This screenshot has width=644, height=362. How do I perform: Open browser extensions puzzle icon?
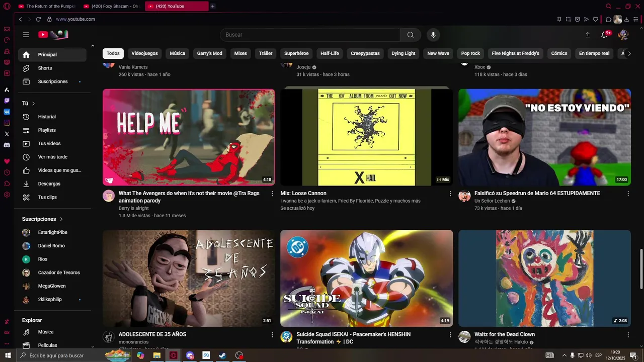pos(608,19)
